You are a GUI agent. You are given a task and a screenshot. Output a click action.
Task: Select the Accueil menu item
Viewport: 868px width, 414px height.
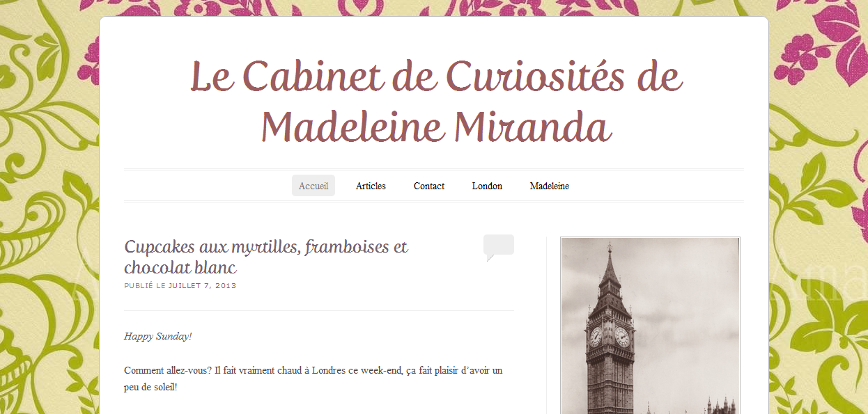(x=313, y=186)
